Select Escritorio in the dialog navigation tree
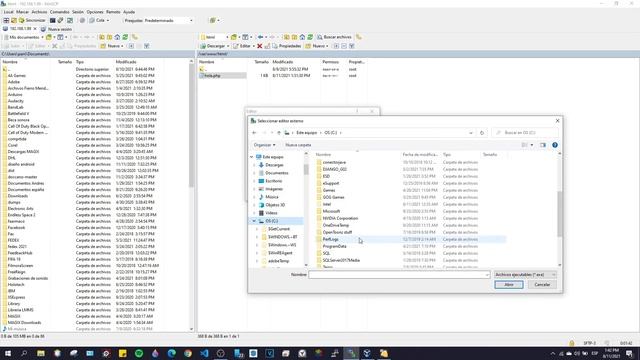The width and height of the screenshot is (640, 360). point(273,181)
